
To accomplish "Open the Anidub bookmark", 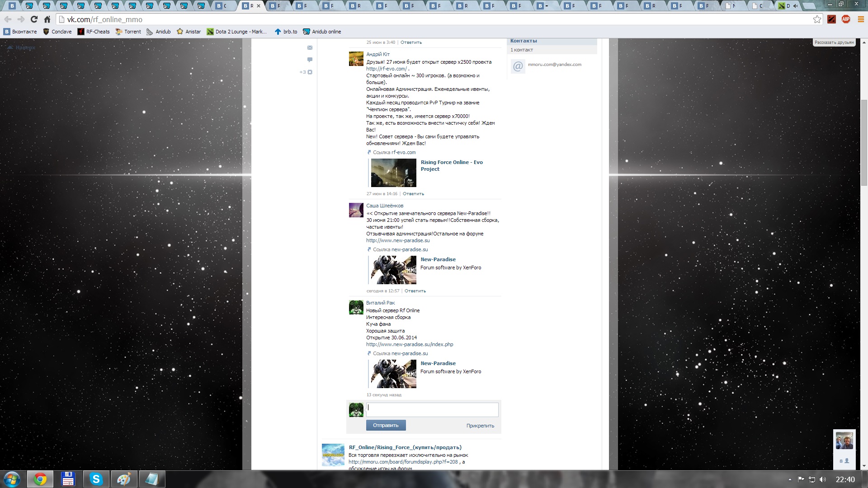I will coord(159,32).
